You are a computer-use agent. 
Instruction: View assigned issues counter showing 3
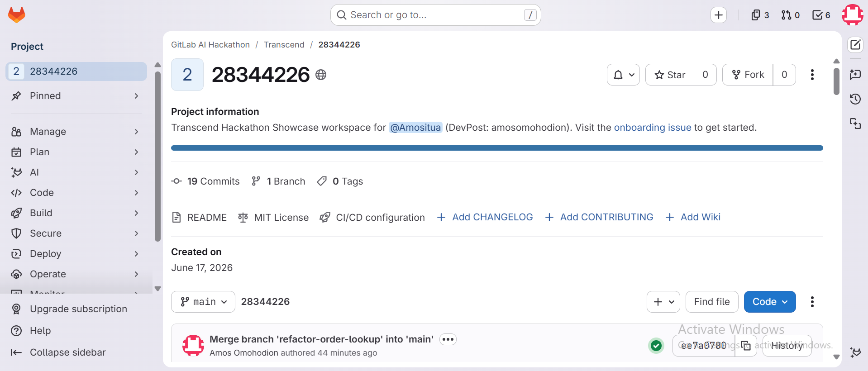(x=760, y=15)
